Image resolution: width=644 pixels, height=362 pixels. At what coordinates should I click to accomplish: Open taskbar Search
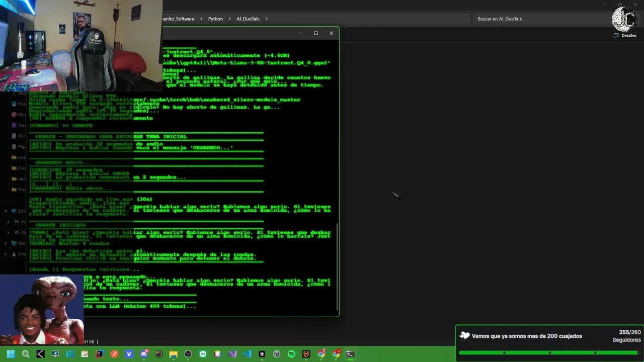(26, 354)
